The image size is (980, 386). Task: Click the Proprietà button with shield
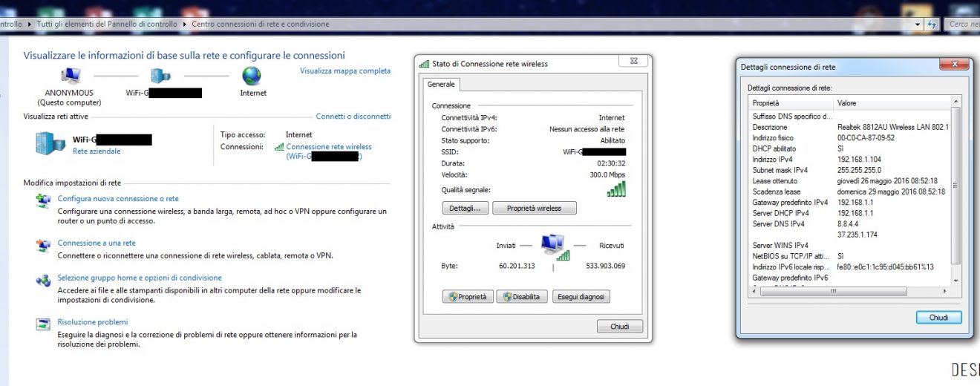tap(468, 297)
